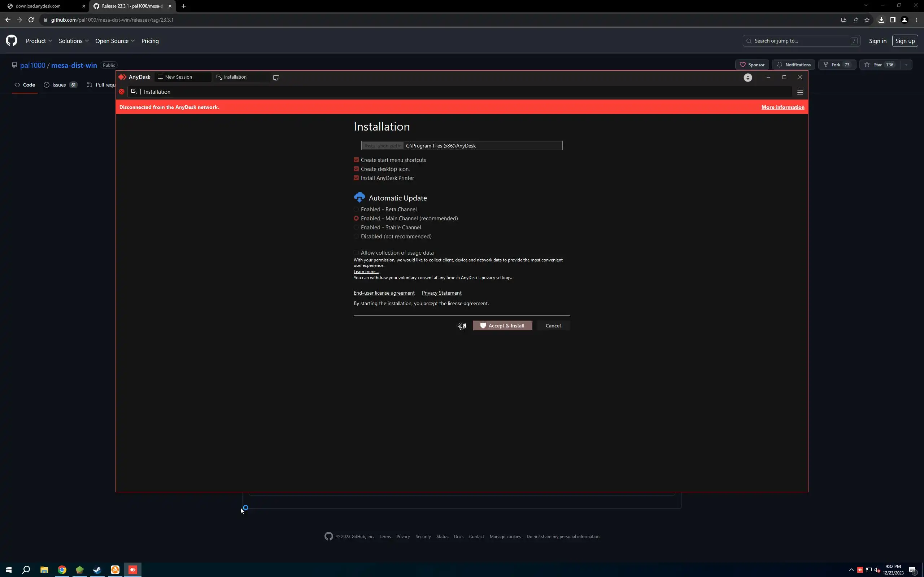This screenshot has height=577, width=924.
Task: Switch to the New Session tab
Action: pyautogui.click(x=179, y=77)
